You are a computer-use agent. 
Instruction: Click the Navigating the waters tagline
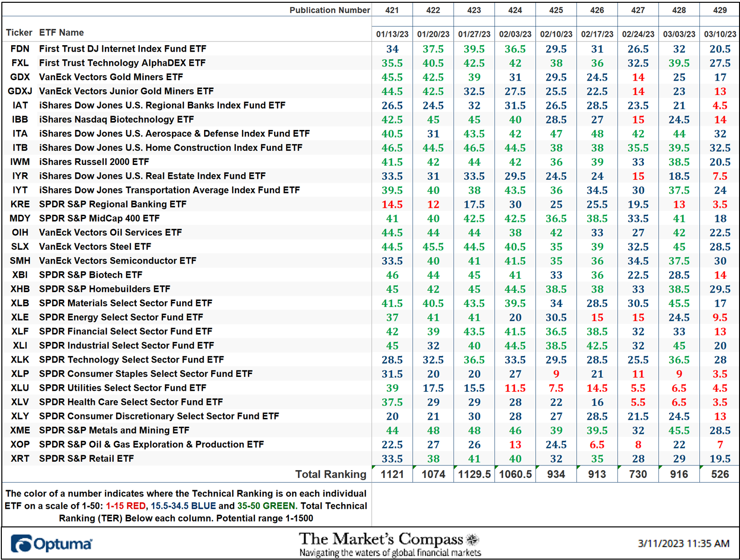[x=390, y=553]
